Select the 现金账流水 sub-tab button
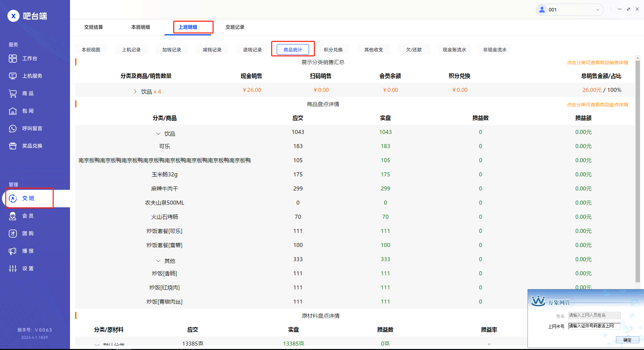The height and width of the screenshot is (350, 644). 454,50
